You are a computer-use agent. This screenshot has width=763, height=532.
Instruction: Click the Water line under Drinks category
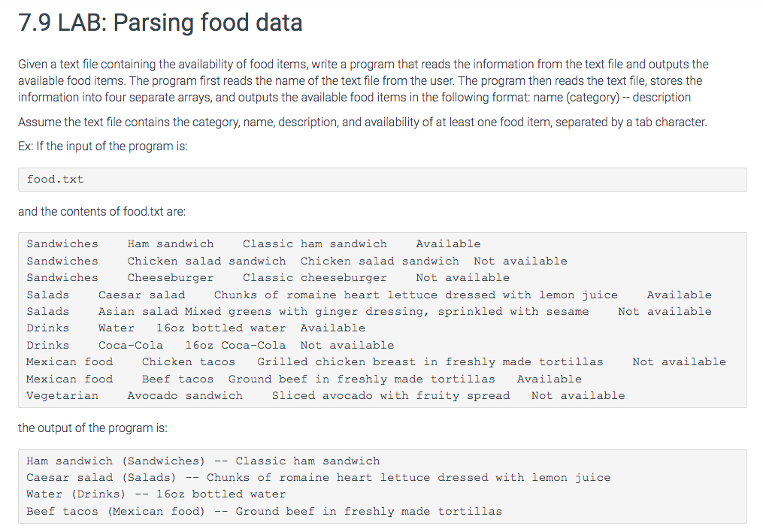click(x=195, y=328)
